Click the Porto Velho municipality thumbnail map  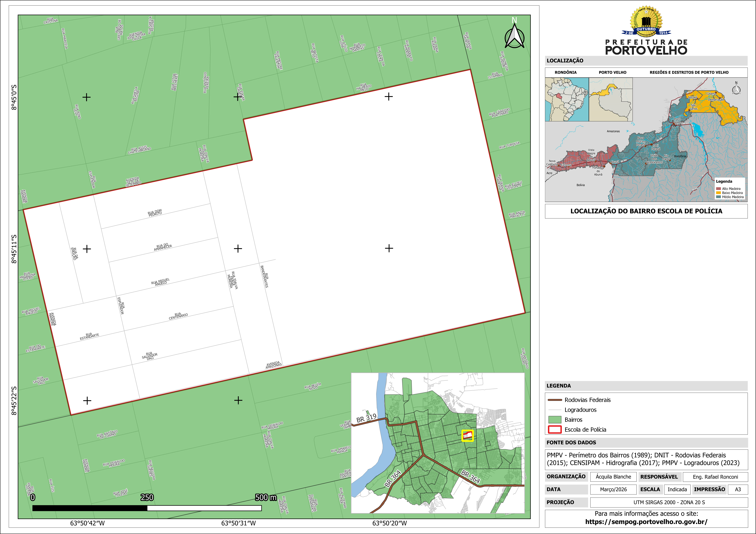[610, 99]
